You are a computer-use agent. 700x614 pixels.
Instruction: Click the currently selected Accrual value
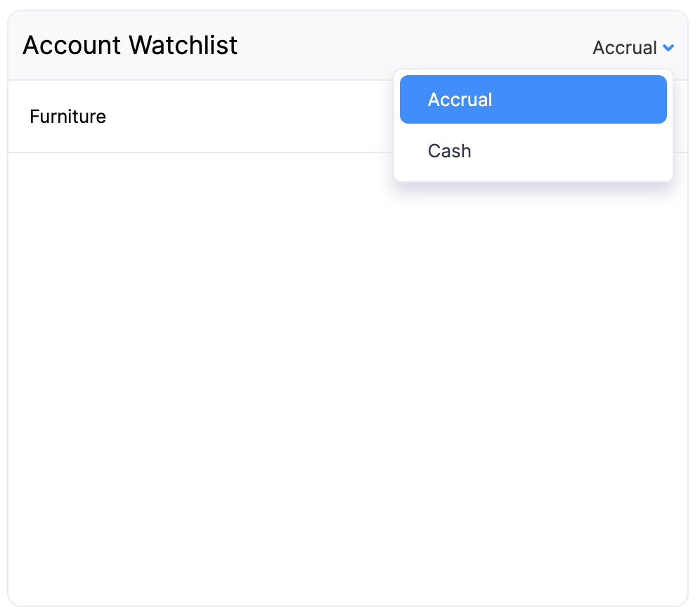click(625, 47)
